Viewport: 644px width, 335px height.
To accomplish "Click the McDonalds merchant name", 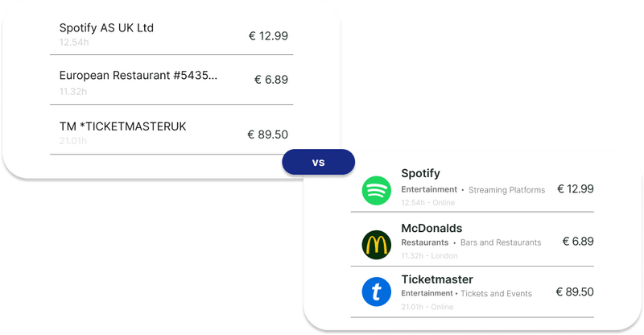I will click(x=431, y=228).
